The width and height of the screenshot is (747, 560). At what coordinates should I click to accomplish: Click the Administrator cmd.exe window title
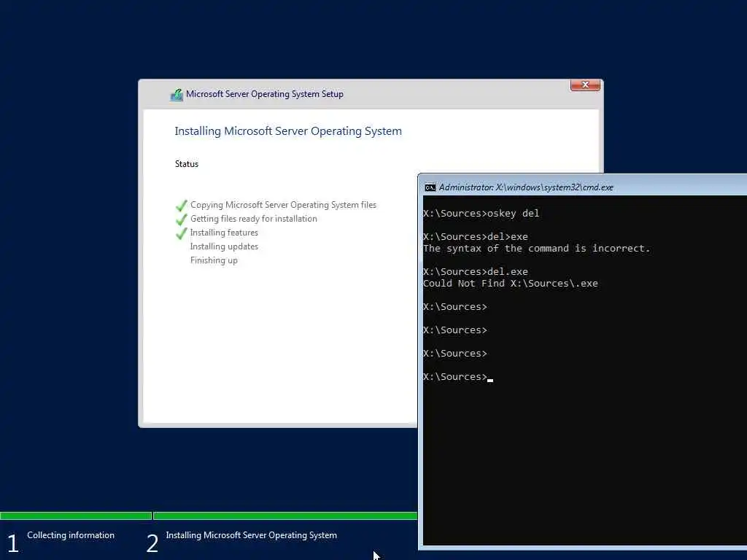[526, 187]
